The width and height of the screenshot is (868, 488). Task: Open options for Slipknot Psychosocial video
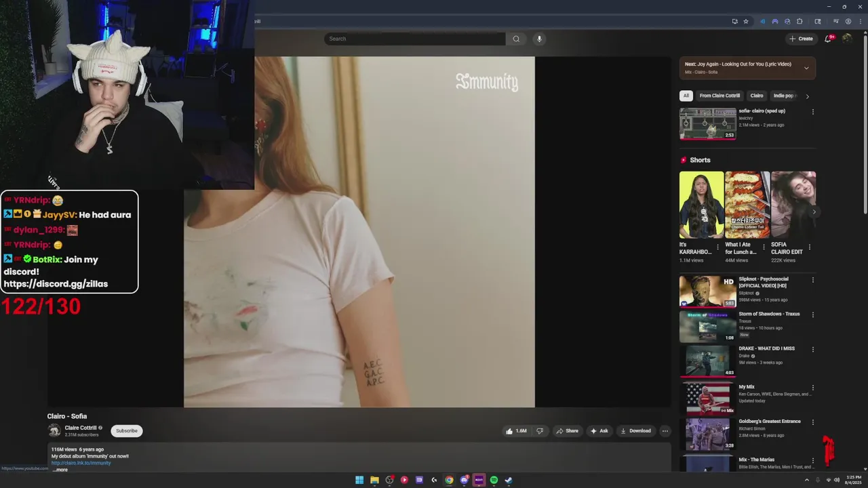click(x=813, y=280)
